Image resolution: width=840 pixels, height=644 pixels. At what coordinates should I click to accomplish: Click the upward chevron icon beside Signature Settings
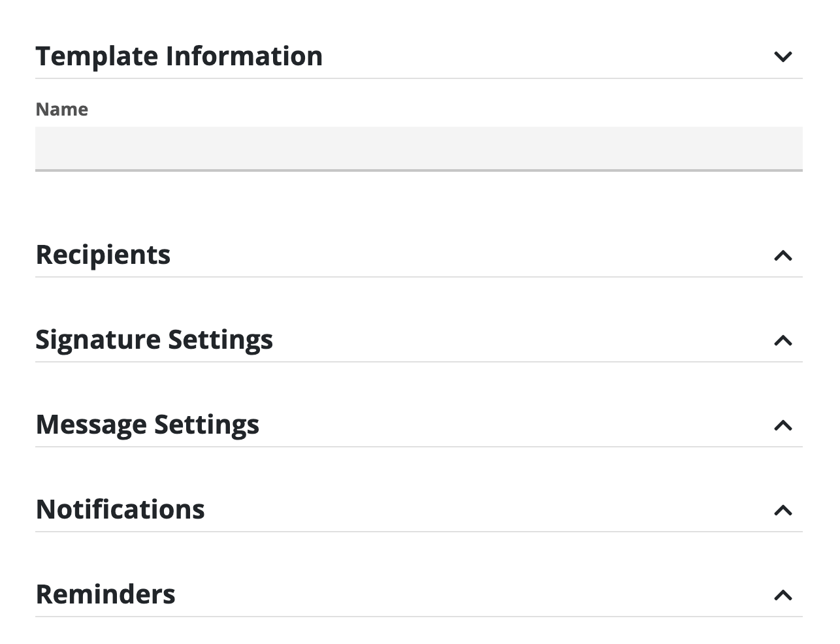(x=784, y=340)
